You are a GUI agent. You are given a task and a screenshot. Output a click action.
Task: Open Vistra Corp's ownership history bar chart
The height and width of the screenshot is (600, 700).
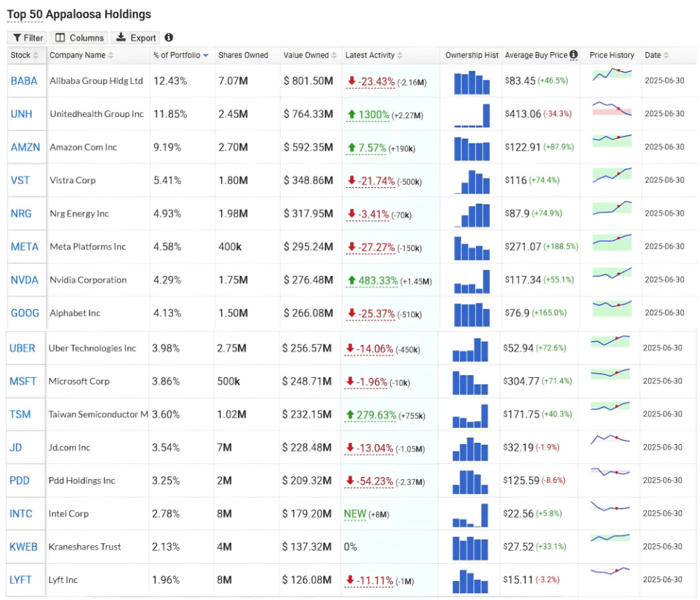coord(472,180)
